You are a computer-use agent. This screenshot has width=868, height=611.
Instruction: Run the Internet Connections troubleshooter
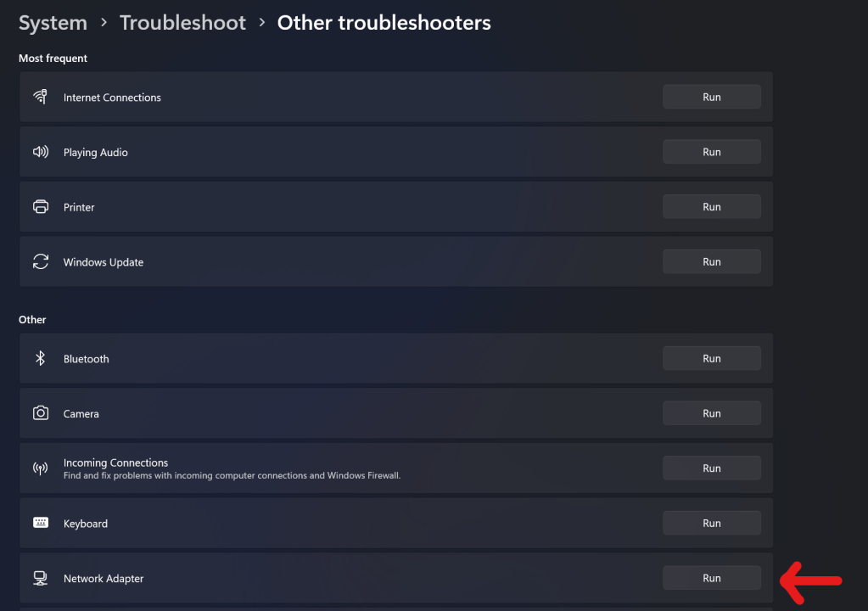coord(711,97)
